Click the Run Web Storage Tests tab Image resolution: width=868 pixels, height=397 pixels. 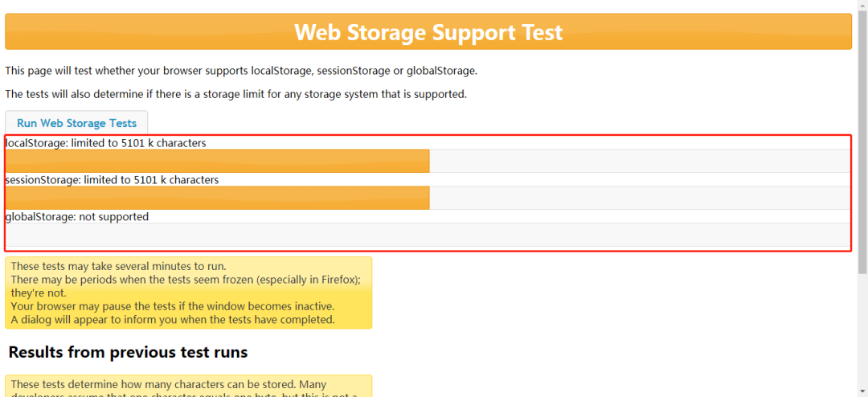pos(76,123)
